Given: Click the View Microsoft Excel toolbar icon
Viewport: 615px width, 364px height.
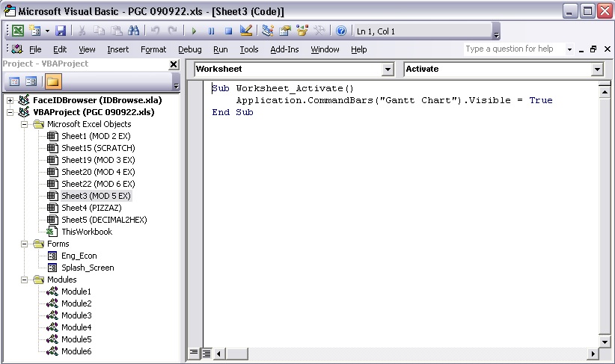Looking at the screenshot, I should tap(18, 31).
